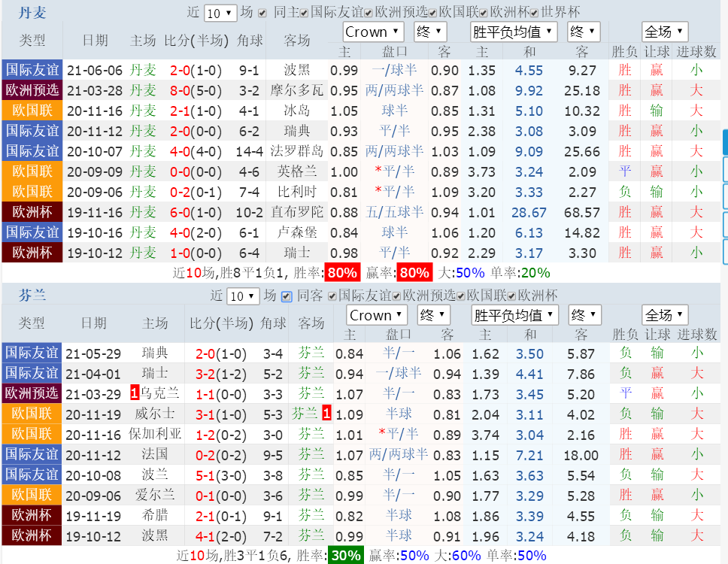The height and width of the screenshot is (564, 728).
Task: Open Crown bookmaker dropdown in Denmark section
Action: (x=373, y=32)
